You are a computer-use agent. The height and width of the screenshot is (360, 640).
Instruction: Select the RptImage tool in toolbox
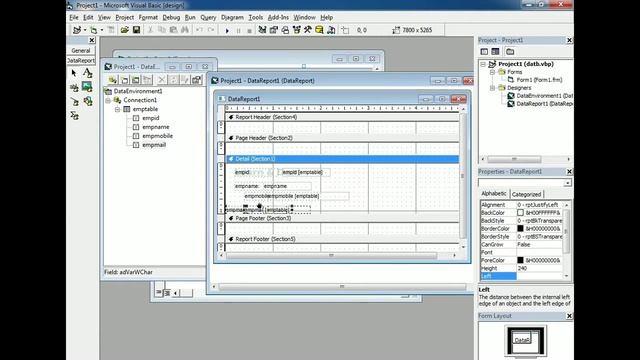coord(87,87)
